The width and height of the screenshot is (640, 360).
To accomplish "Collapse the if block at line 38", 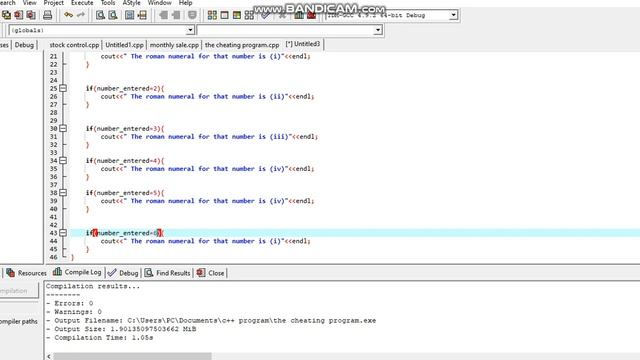I will 63,193.
